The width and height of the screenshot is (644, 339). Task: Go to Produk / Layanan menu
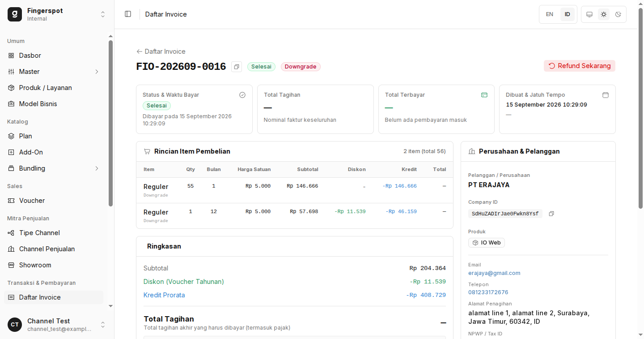pos(54,88)
